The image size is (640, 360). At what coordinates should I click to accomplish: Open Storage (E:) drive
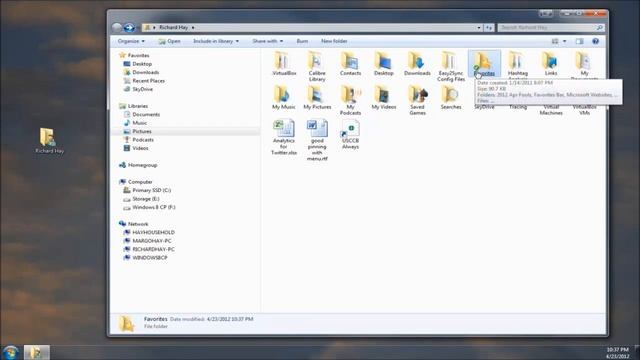pyautogui.click(x=141, y=199)
